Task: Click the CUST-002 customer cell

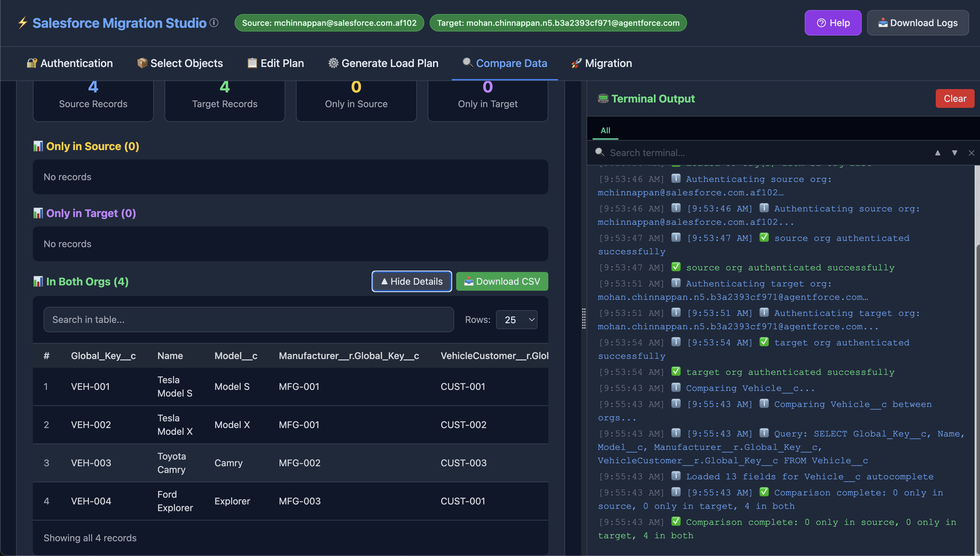Action: click(x=464, y=425)
